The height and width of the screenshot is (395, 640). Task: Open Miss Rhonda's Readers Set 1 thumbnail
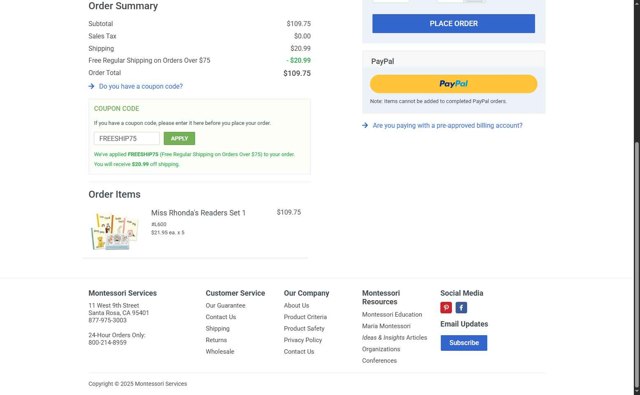[114, 231]
